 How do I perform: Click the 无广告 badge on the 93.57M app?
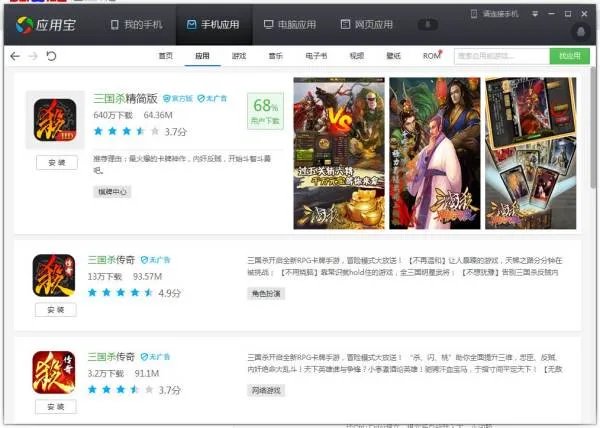[x=155, y=260]
